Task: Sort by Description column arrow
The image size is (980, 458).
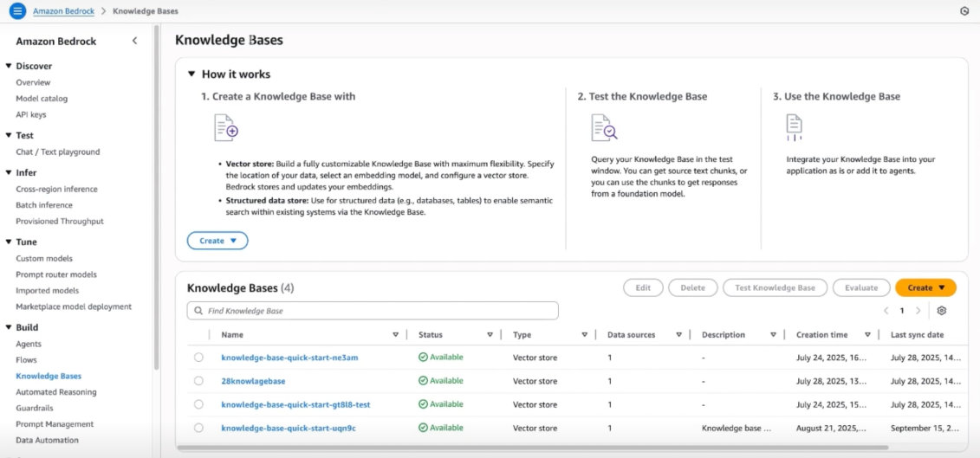Action: tap(773, 335)
